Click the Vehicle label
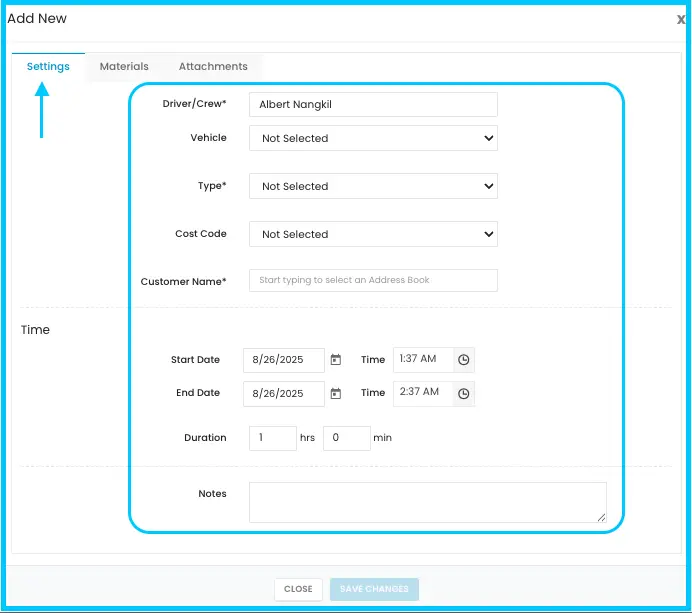This screenshot has width=692, height=613. 208,138
